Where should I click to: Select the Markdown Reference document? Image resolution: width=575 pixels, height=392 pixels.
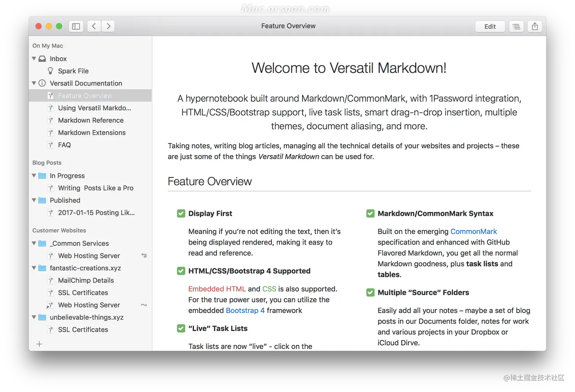[x=91, y=120]
